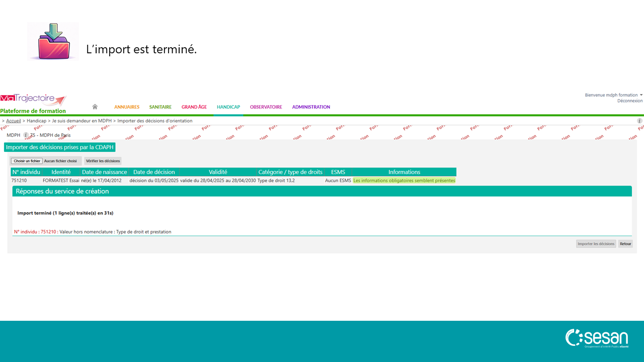Click the info icon next to MDPH
Image resolution: width=644 pixels, height=362 pixels.
coord(26,135)
